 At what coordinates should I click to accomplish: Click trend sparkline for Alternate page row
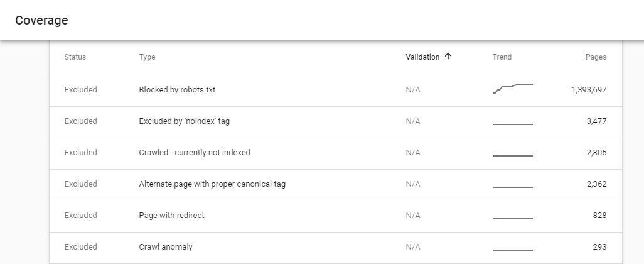(x=512, y=187)
